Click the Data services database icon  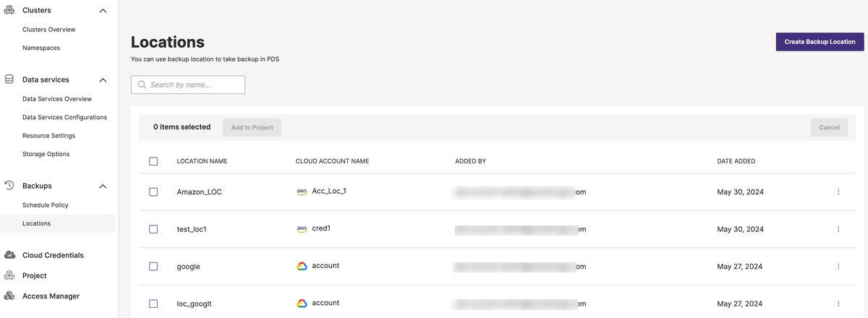point(9,79)
